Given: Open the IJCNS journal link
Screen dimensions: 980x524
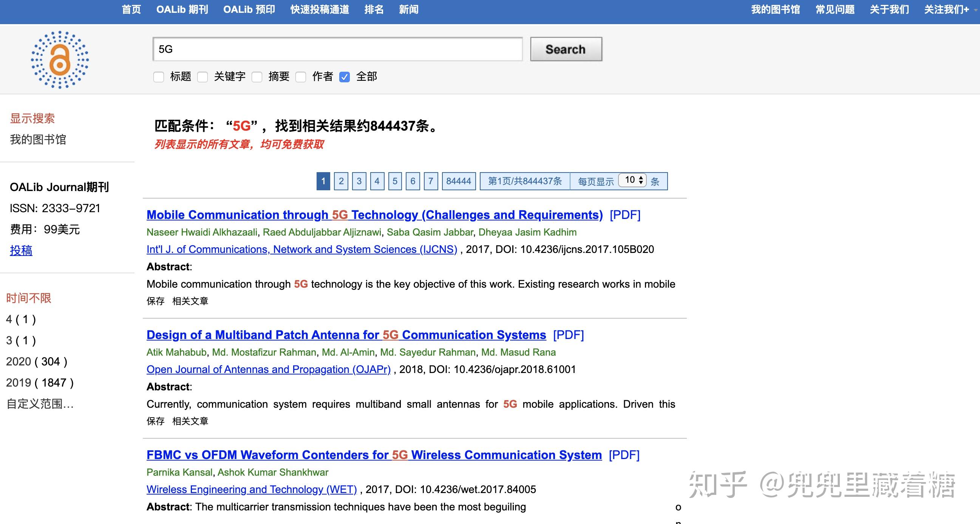Looking at the screenshot, I should (302, 250).
